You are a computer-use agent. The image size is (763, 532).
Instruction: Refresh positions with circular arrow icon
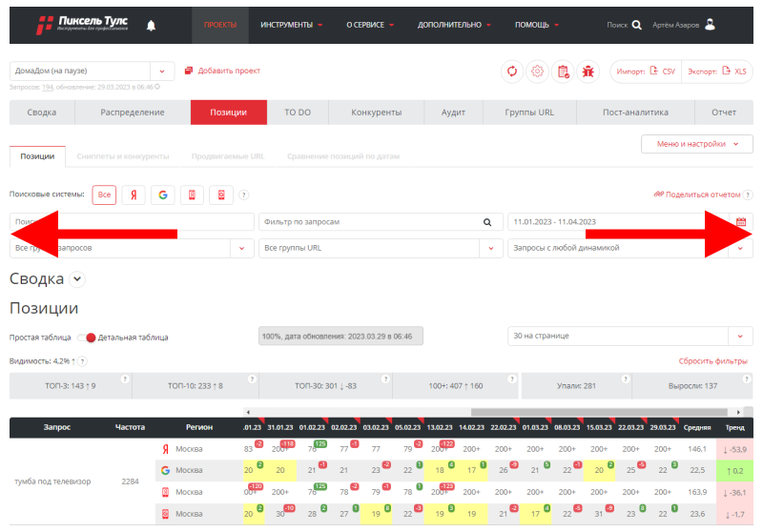point(512,72)
